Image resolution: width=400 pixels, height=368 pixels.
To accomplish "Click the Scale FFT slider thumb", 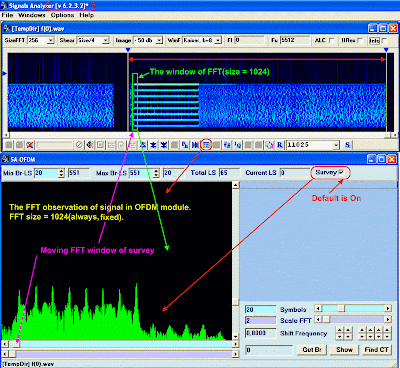I will click(x=326, y=320).
